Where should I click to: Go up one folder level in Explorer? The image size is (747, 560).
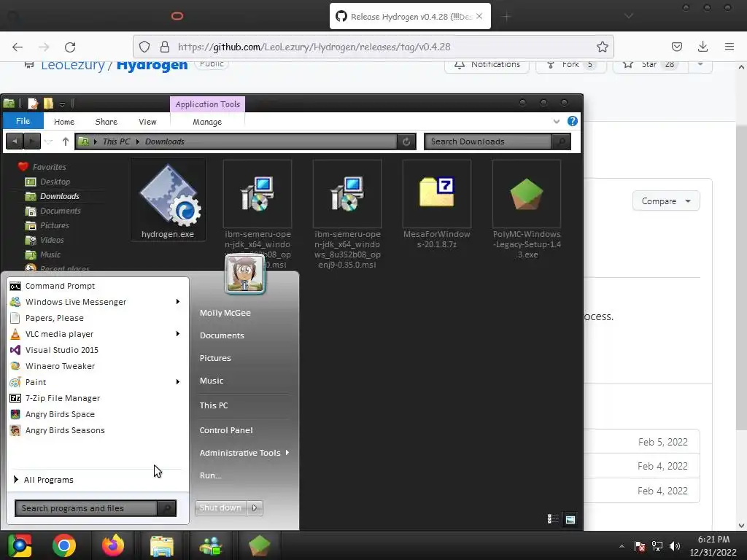[x=66, y=141]
